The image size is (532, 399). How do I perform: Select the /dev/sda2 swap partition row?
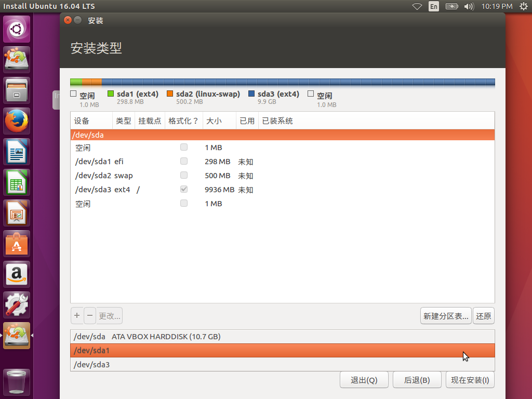point(282,176)
